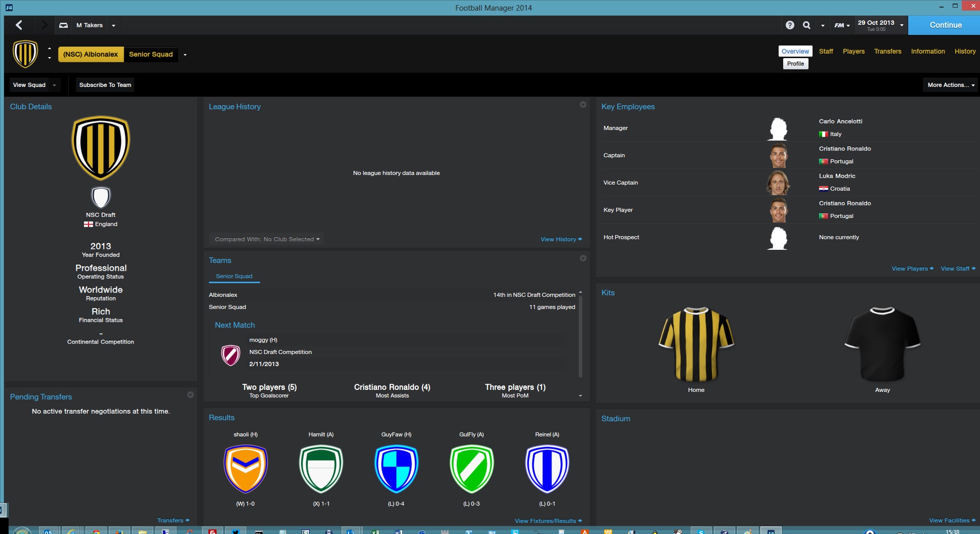Step to the previous club with the up arrow
Viewport: 980px width, 534px height.
(49, 49)
